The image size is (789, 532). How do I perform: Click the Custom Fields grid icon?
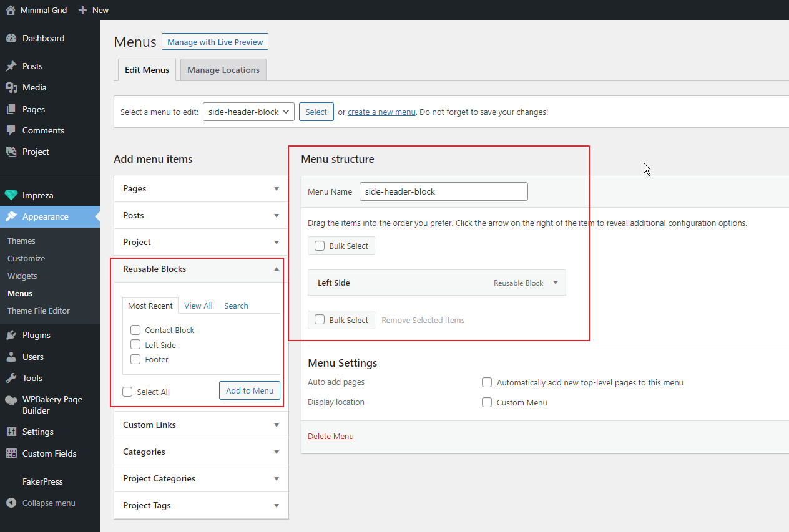click(11, 453)
